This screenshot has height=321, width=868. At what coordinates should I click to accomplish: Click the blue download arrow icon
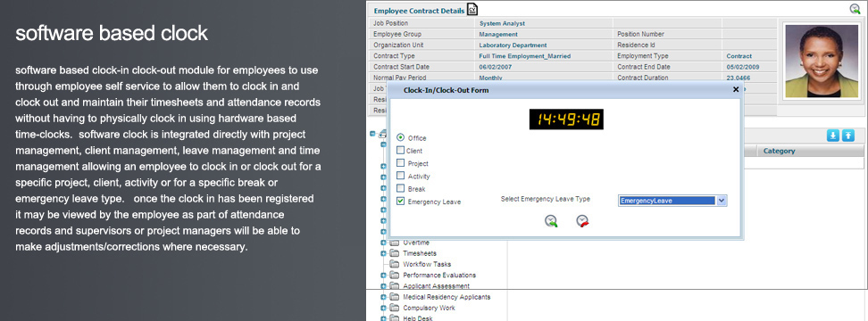pyautogui.click(x=833, y=136)
